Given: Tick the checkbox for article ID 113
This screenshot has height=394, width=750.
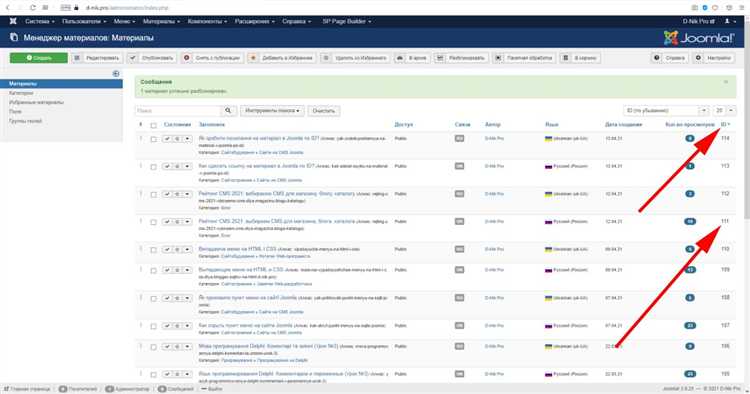Looking at the screenshot, I should tap(153, 167).
